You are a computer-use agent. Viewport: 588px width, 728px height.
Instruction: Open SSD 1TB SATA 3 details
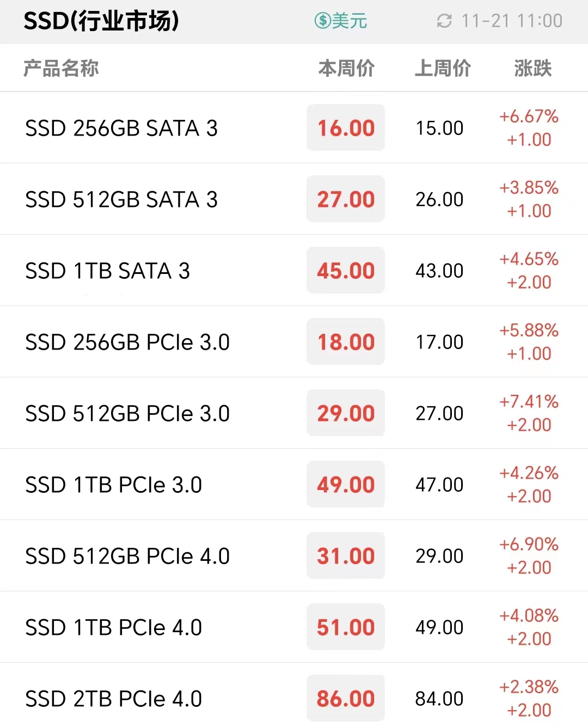[x=294, y=271]
